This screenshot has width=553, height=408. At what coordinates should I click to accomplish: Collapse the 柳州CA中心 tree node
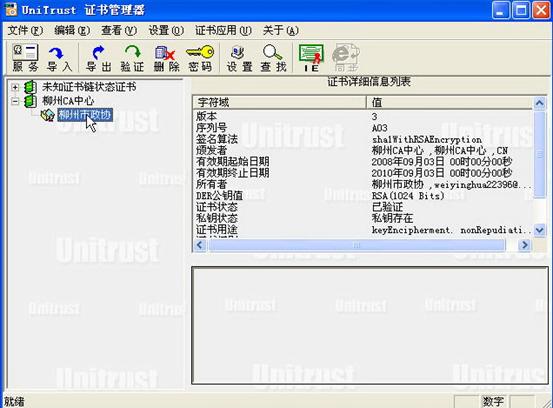tap(15, 101)
